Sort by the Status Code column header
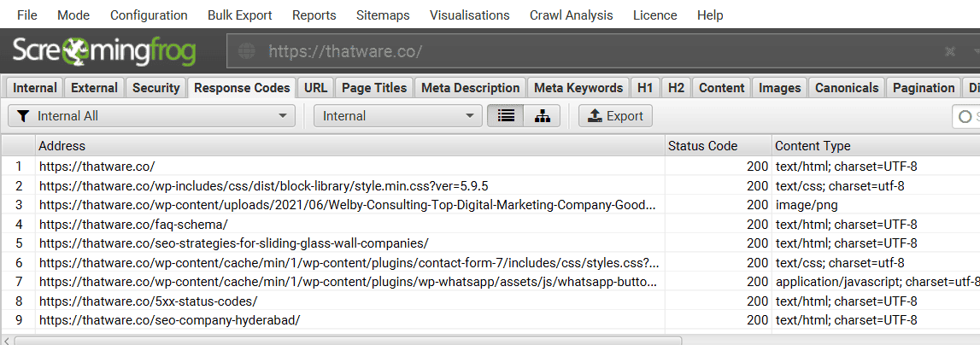The image size is (980, 345). click(718, 146)
